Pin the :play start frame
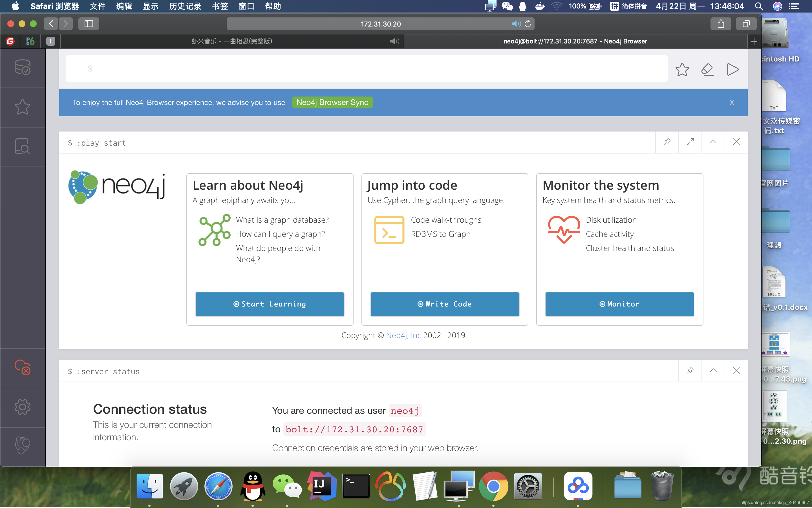Viewport: 812px width, 508px height. tap(667, 142)
